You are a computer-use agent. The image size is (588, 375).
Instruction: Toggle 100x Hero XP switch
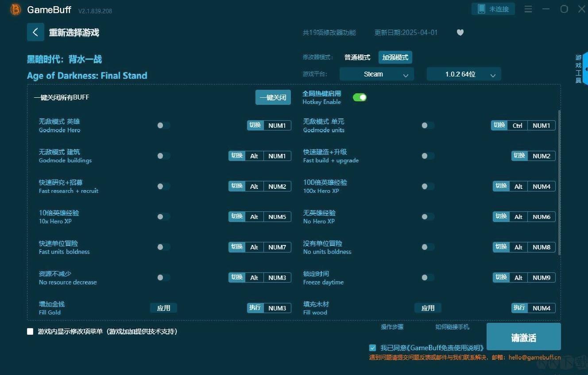(428, 186)
